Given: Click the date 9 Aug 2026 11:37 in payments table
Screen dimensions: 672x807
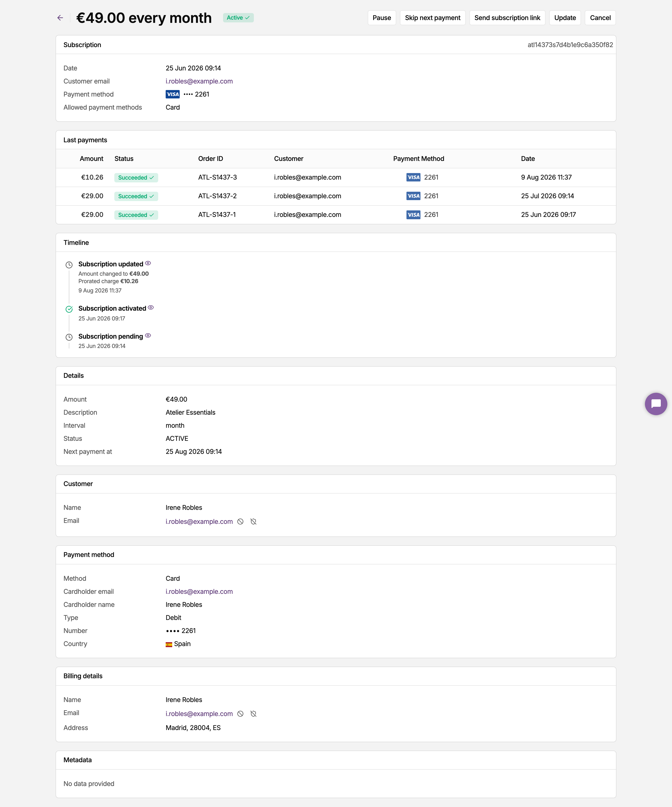Looking at the screenshot, I should click(x=546, y=177).
